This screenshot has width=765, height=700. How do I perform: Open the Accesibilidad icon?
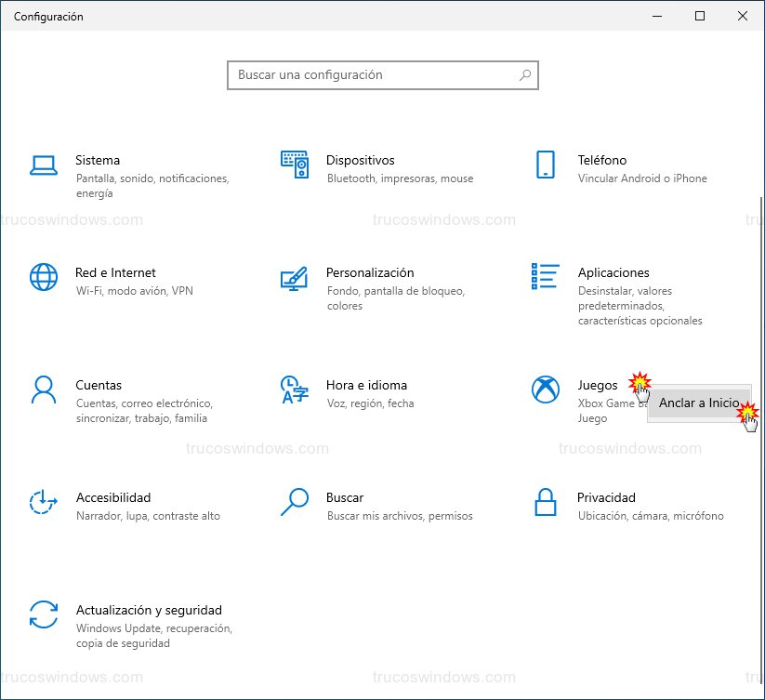tap(44, 502)
